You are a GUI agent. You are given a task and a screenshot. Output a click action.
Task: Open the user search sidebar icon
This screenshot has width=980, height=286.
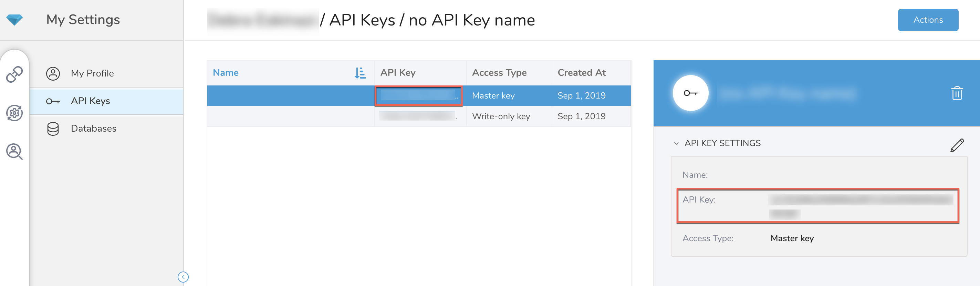click(14, 152)
